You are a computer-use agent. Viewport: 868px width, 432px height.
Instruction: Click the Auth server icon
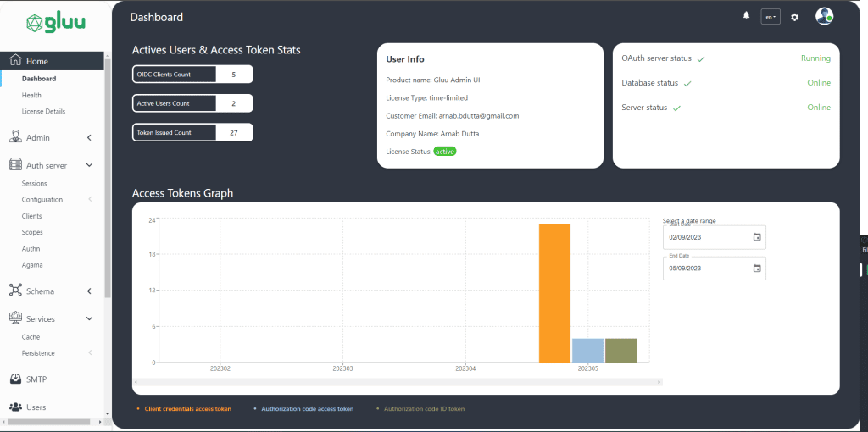[16, 165]
